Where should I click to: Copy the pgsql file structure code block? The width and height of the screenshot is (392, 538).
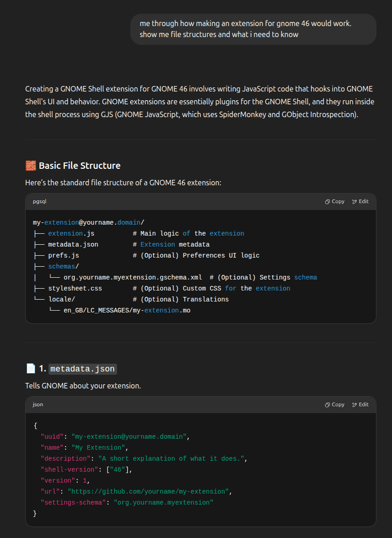click(x=335, y=201)
